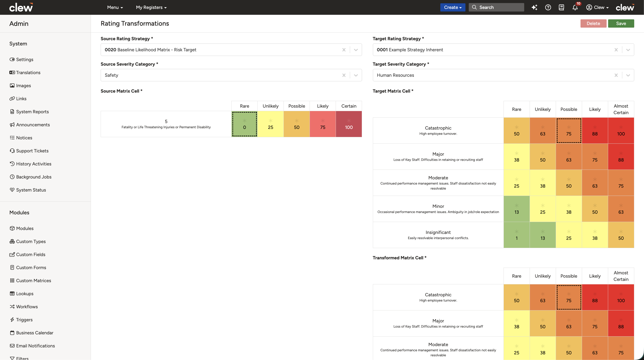Clear Target Rating Strategy selection
Viewport: 644px width, 360px height.
[616, 50]
